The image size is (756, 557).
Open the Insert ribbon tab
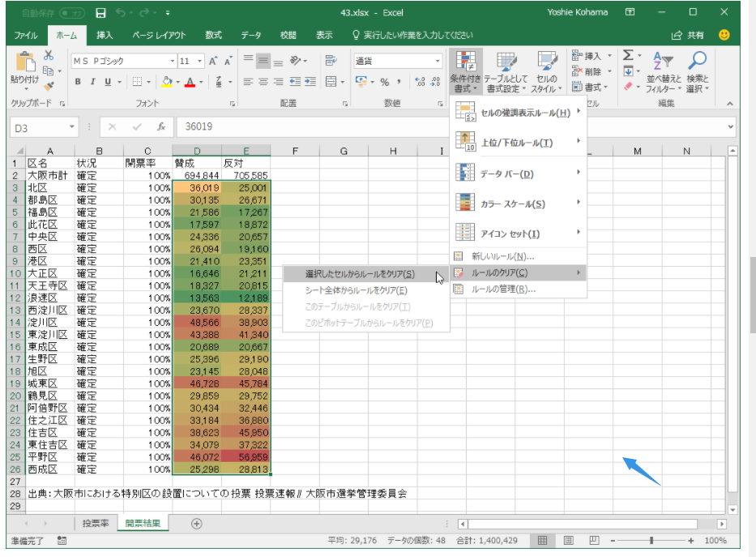[x=105, y=35]
